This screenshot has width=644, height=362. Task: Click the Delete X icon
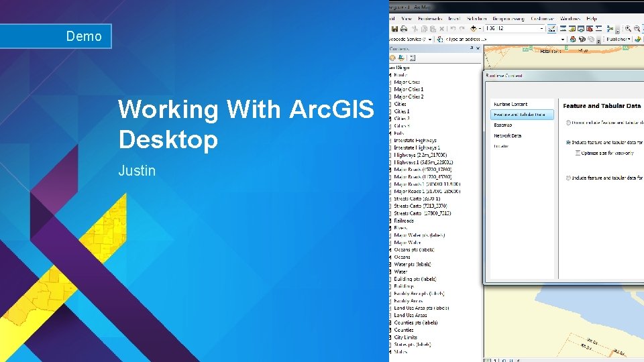pyautogui.click(x=442, y=29)
